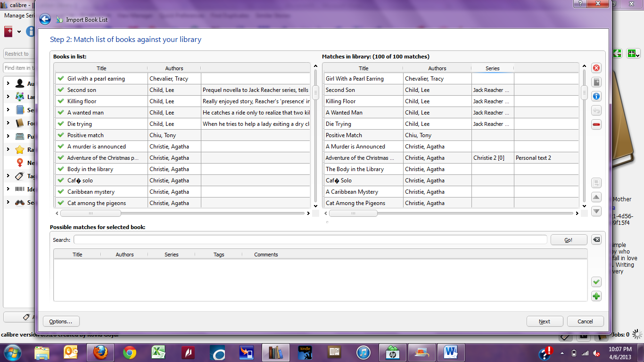Viewport: 644px width, 362px height.
Task: Select 'Christie 2 [0]' series cell
Action: (493, 158)
